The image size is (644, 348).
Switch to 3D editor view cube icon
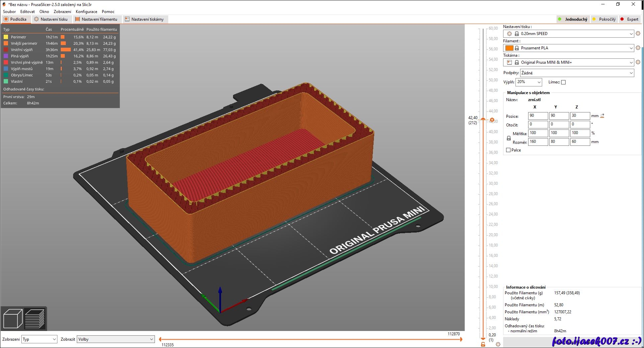pos(13,319)
